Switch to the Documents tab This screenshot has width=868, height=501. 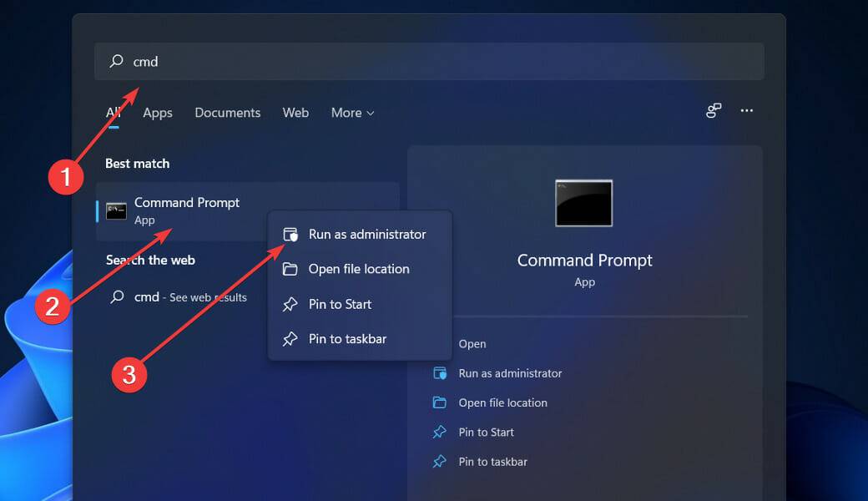(227, 112)
